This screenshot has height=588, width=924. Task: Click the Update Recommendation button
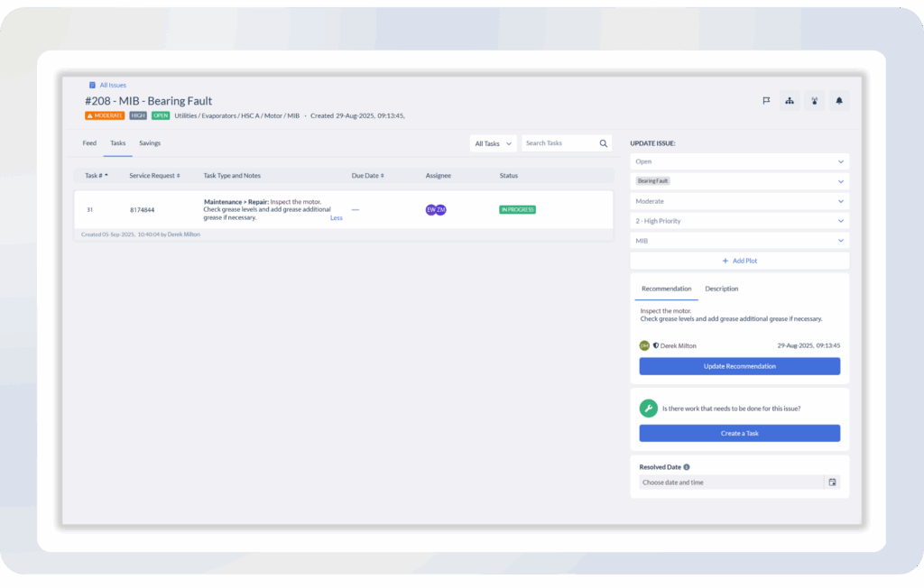pos(739,365)
